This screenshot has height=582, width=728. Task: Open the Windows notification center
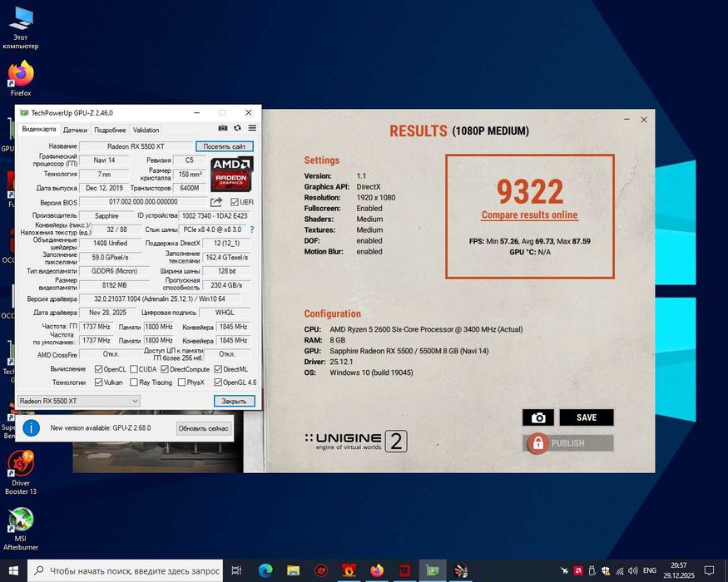(x=709, y=570)
